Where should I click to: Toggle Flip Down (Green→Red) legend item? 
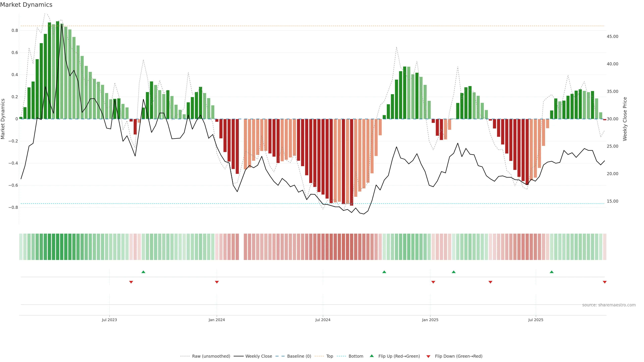[459, 356]
